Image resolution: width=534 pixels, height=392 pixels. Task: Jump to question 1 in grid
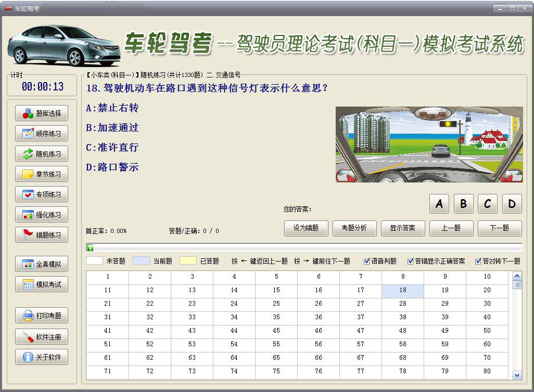[x=108, y=277]
